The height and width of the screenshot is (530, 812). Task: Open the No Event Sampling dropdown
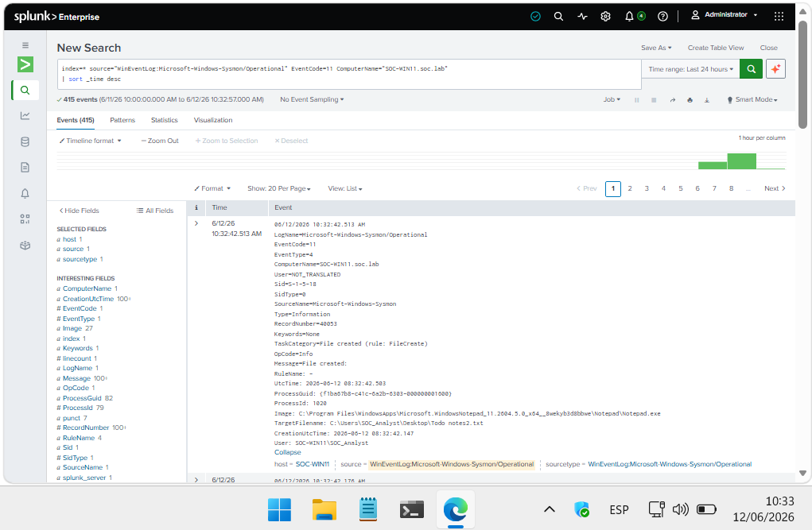pos(312,99)
